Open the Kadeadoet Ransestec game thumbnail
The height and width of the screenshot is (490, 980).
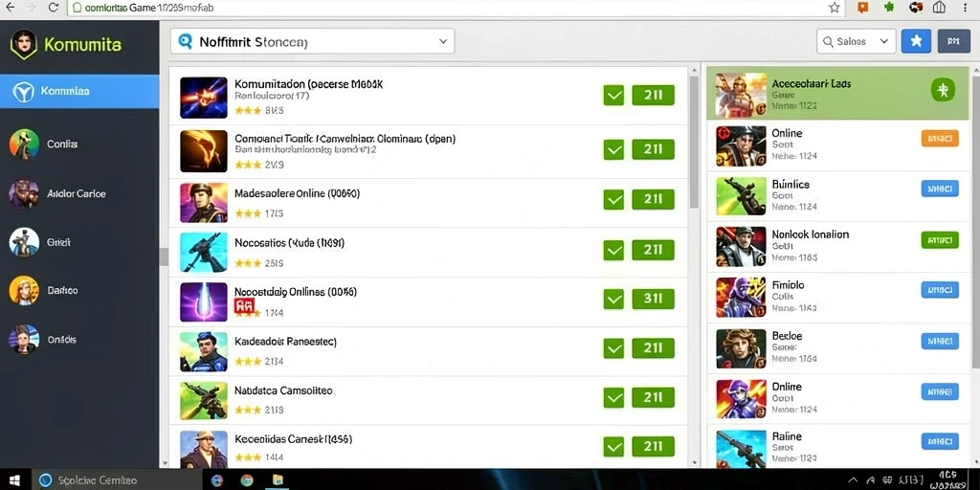(x=204, y=352)
